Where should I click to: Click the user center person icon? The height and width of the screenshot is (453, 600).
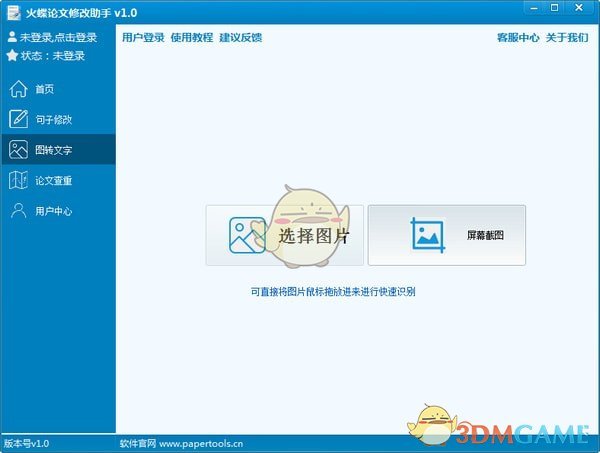pos(18,211)
